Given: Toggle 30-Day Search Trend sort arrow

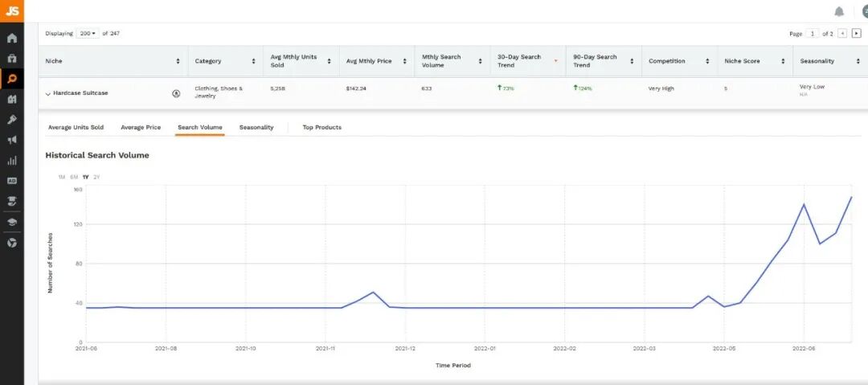Looking at the screenshot, I should pos(556,62).
